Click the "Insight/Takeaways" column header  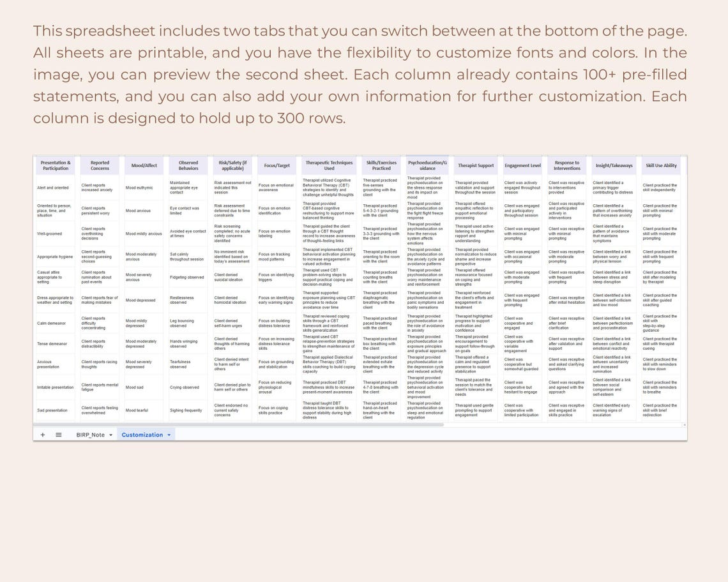click(x=614, y=166)
